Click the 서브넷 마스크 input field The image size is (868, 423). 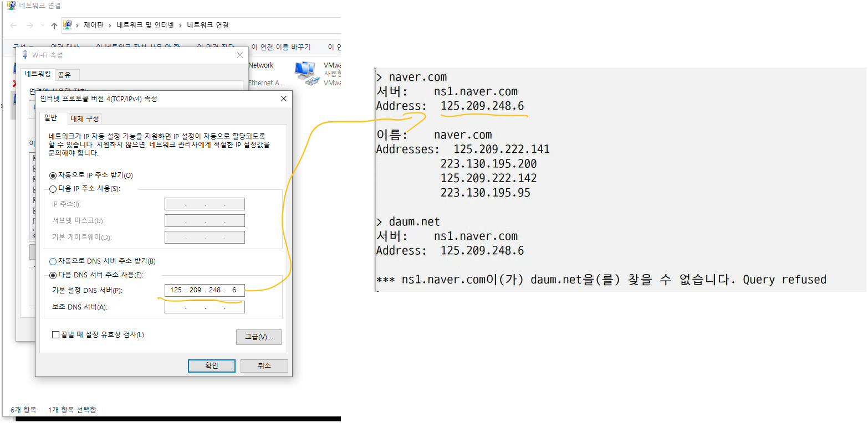[205, 221]
